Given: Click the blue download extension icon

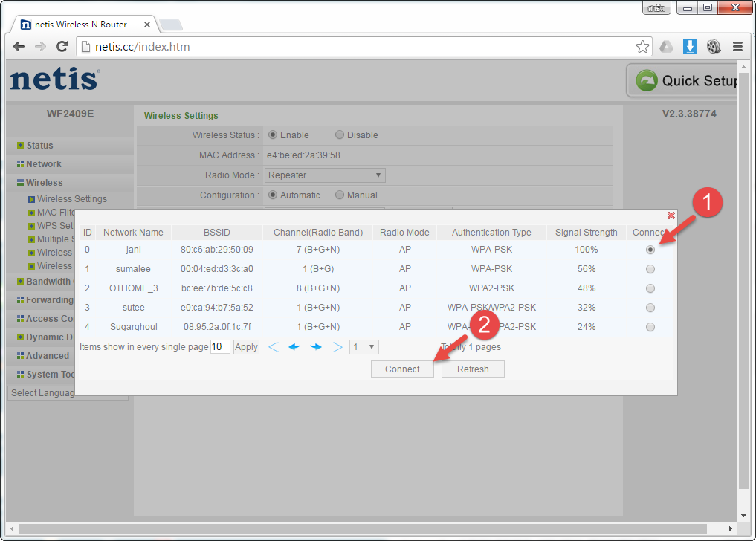Looking at the screenshot, I should tap(690, 47).
